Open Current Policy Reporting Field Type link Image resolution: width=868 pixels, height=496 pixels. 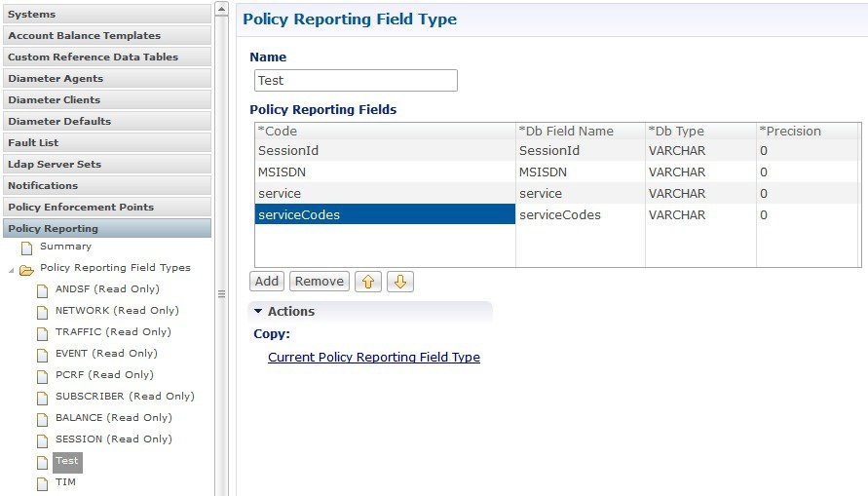click(x=374, y=357)
